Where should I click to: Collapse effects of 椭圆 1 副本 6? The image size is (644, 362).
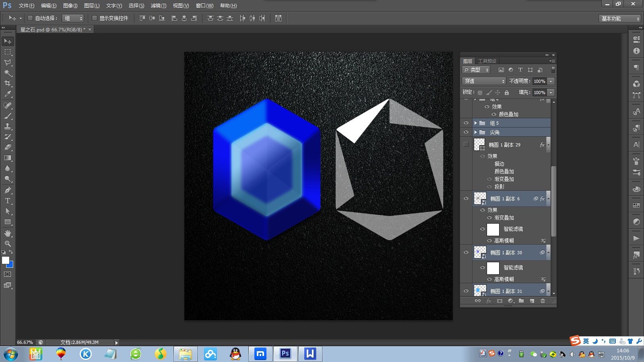pos(548,198)
